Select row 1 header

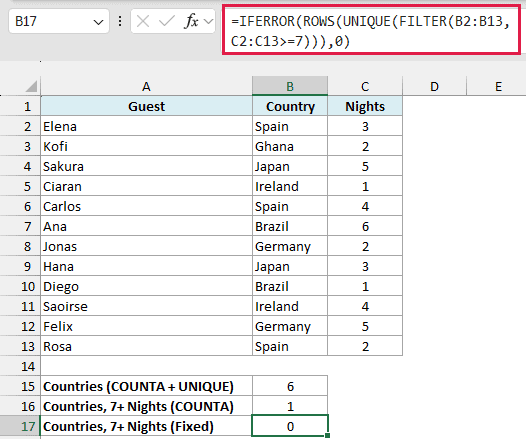pyautogui.click(x=20, y=106)
